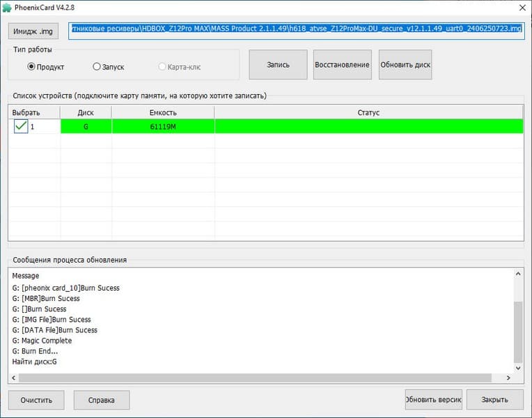Close the PhoenixCard window with X
The height and width of the screenshot is (418, 532).
[522, 8]
